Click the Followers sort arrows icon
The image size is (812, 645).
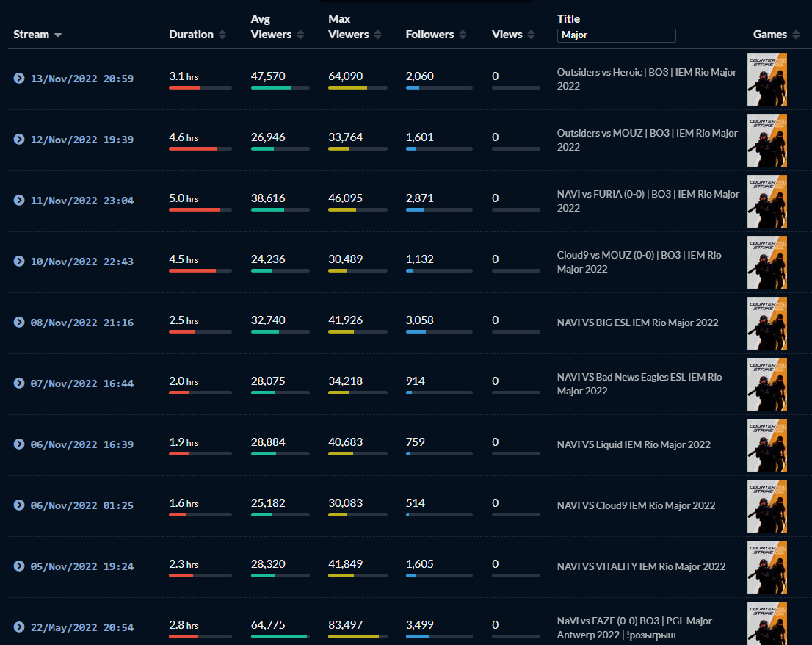[463, 35]
